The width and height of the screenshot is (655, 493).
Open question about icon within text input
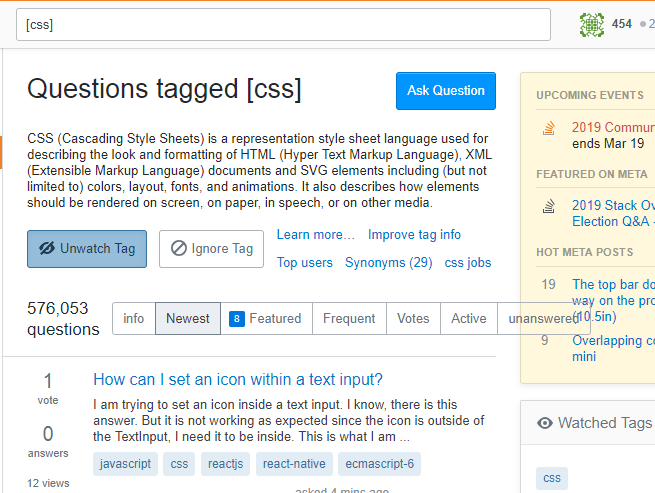click(x=238, y=380)
